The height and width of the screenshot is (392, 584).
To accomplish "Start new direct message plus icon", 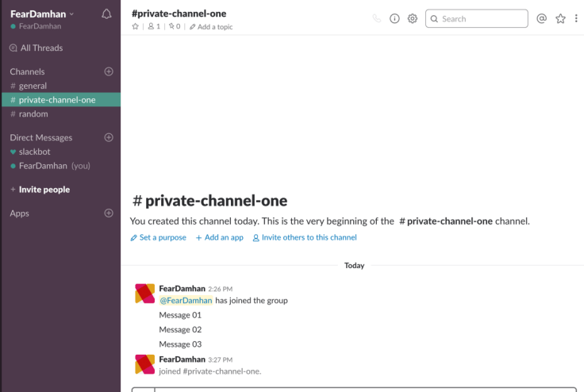I will [x=109, y=137].
